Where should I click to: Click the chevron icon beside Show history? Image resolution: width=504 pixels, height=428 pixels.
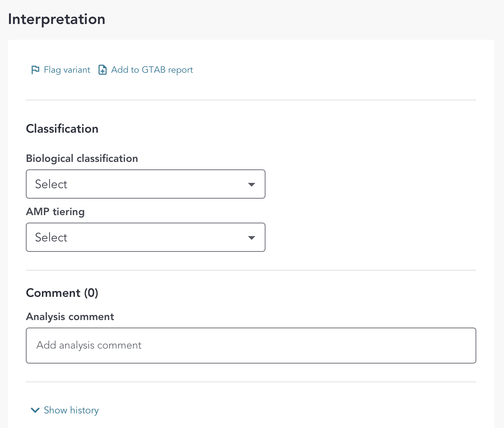[x=35, y=410]
